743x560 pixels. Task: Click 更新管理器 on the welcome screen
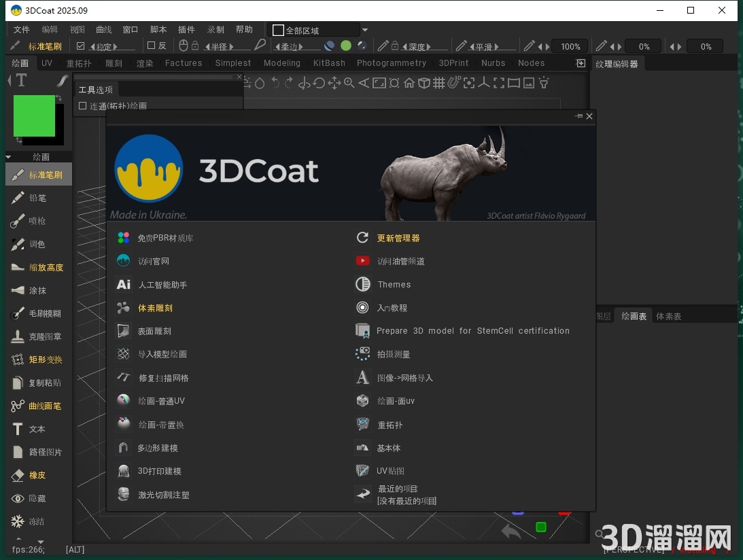pyautogui.click(x=398, y=237)
